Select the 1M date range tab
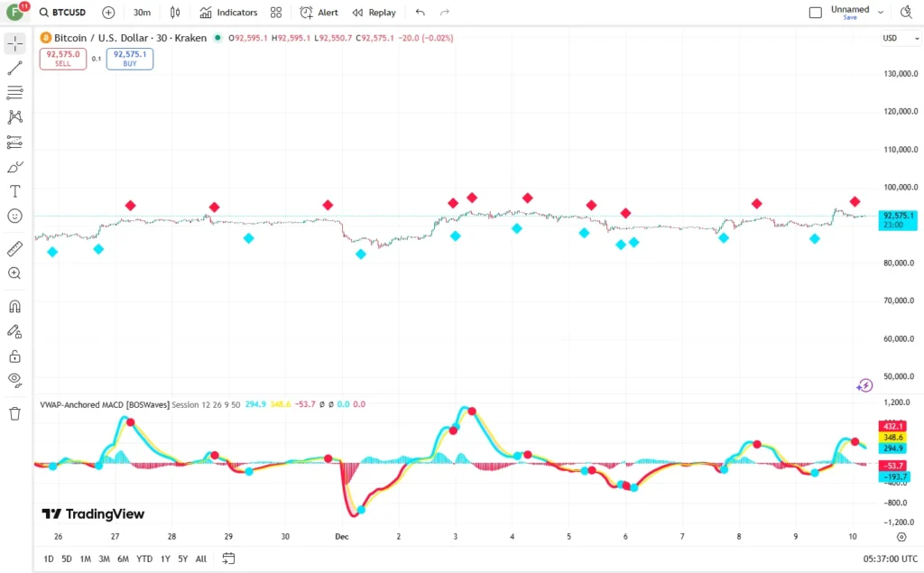This screenshot has width=924, height=573. [85, 559]
